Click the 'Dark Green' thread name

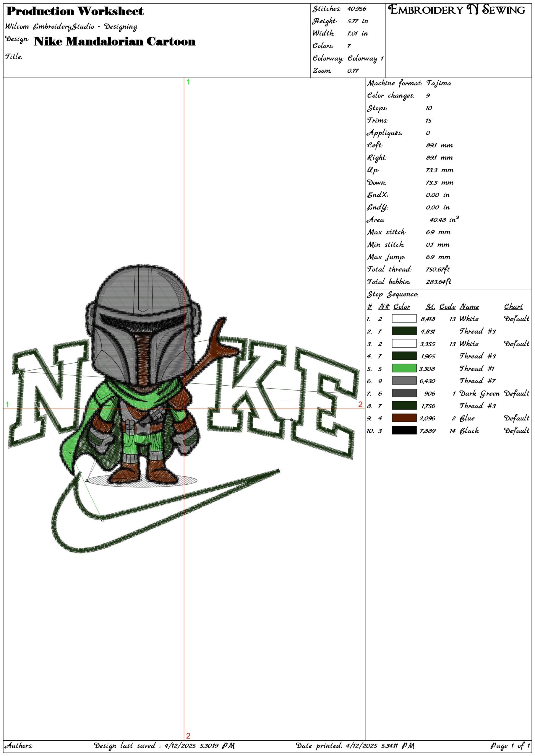479,393
